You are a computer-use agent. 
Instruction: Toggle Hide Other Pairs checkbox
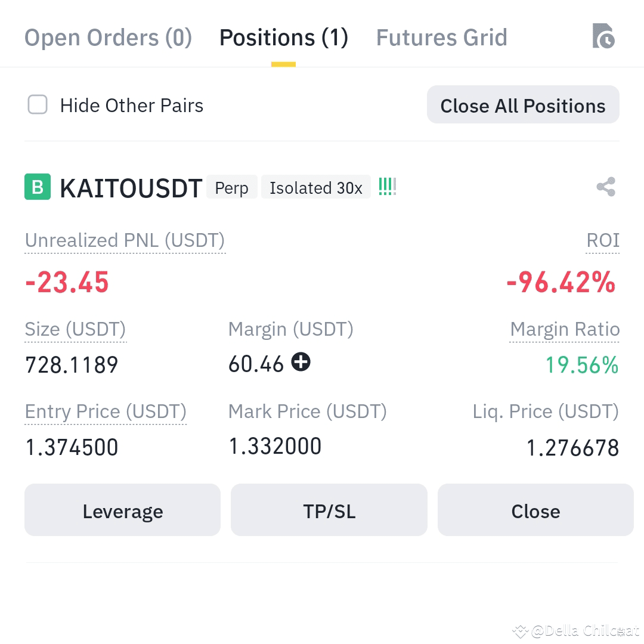click(x=38, y=104)
